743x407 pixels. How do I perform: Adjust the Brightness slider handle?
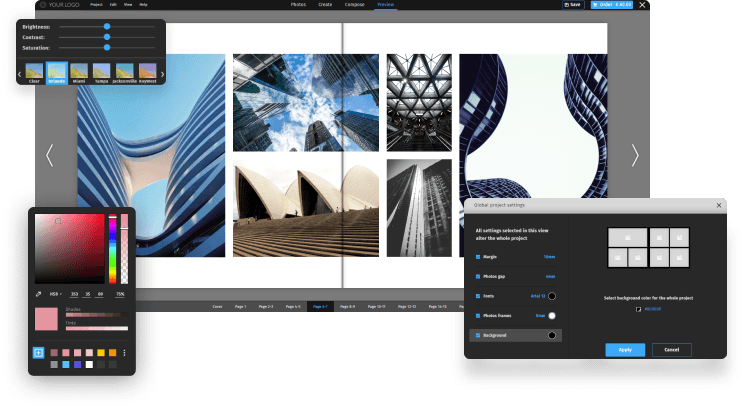[x=106, y=26]
